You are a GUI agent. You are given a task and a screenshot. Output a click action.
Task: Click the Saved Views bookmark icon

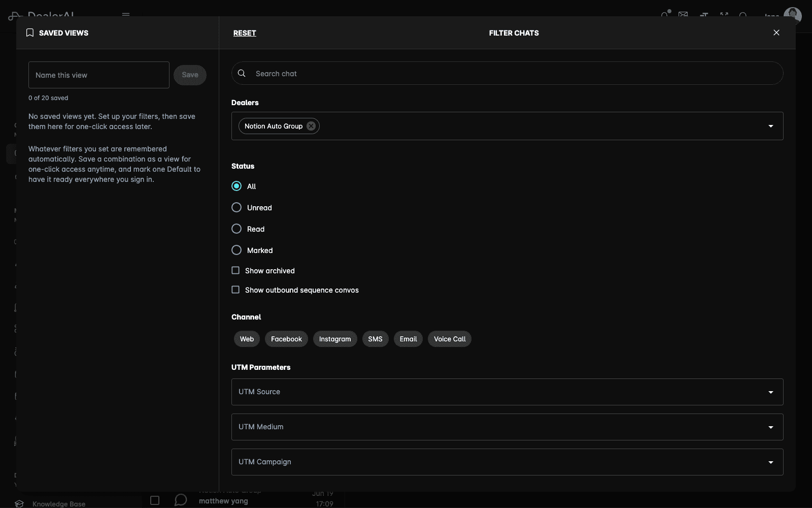[30, 33]
